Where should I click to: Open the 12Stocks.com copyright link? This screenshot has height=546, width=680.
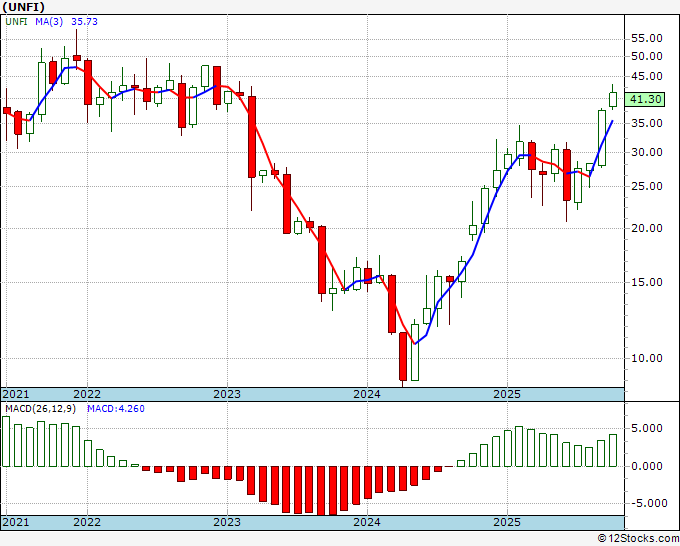click(638, 539)
